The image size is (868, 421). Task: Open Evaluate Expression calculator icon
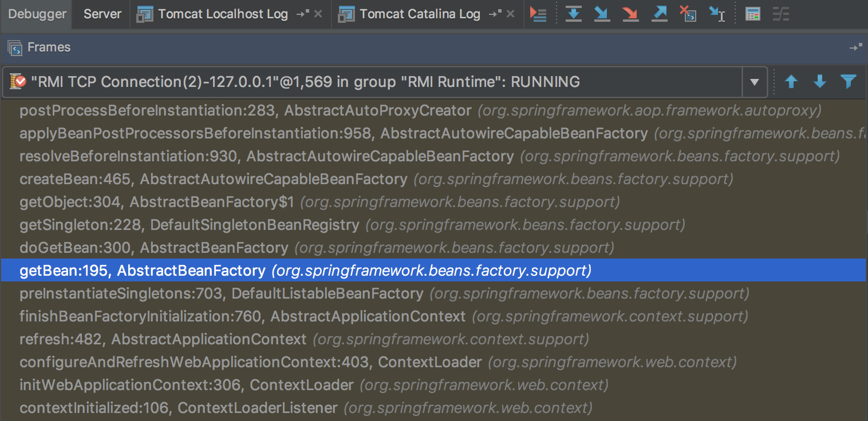pos(752,14)
